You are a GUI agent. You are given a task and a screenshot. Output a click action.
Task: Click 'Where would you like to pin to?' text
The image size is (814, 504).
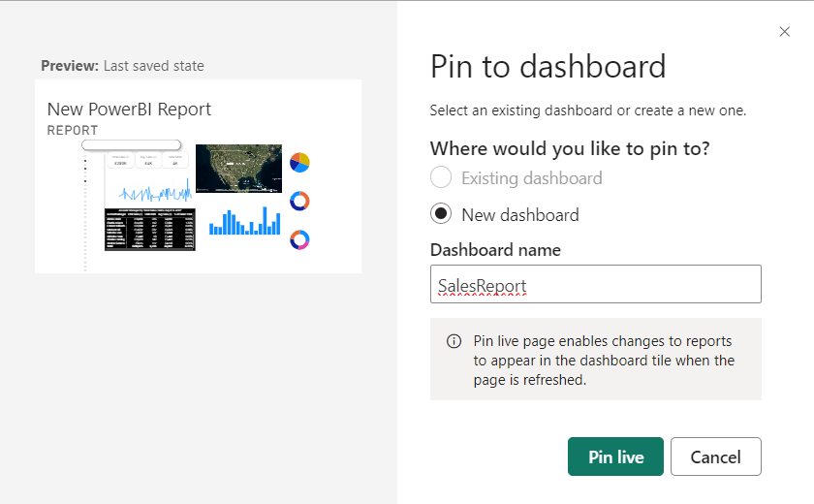(570, 148)
